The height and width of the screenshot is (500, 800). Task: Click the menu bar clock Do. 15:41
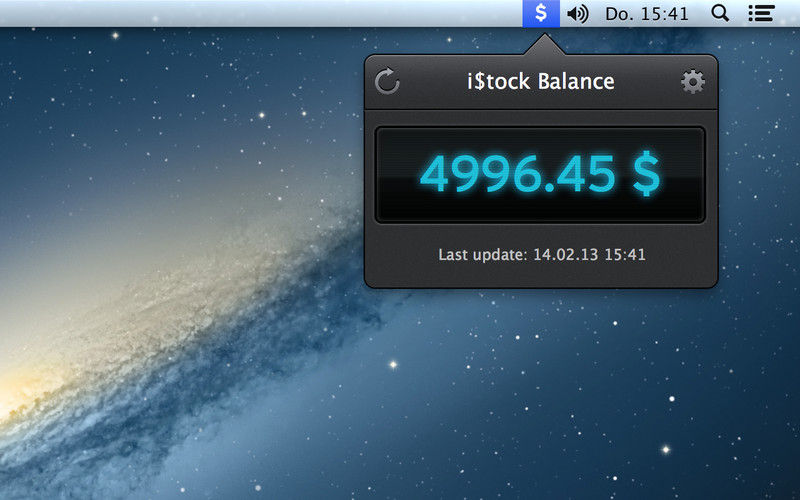[x=646, y=14]
